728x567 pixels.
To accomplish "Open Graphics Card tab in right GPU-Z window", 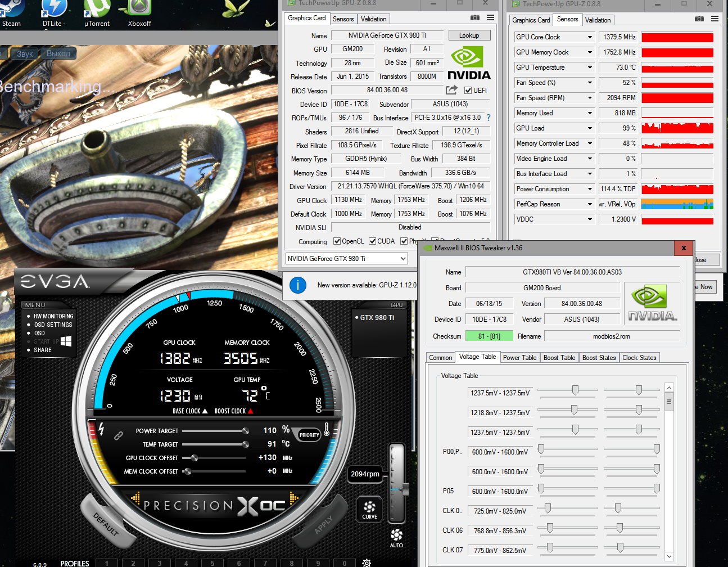I will tap(531, 20).
